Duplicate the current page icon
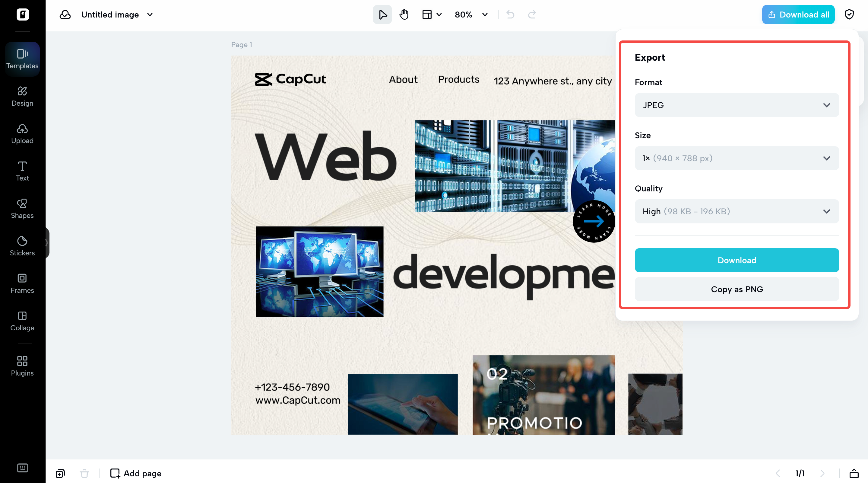 coord(60,473)
